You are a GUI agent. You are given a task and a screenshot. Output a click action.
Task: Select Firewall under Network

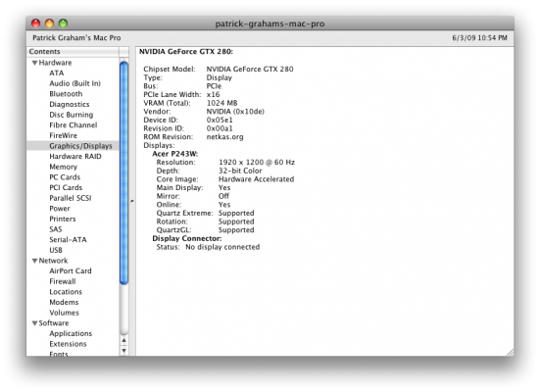click(63, 281)
